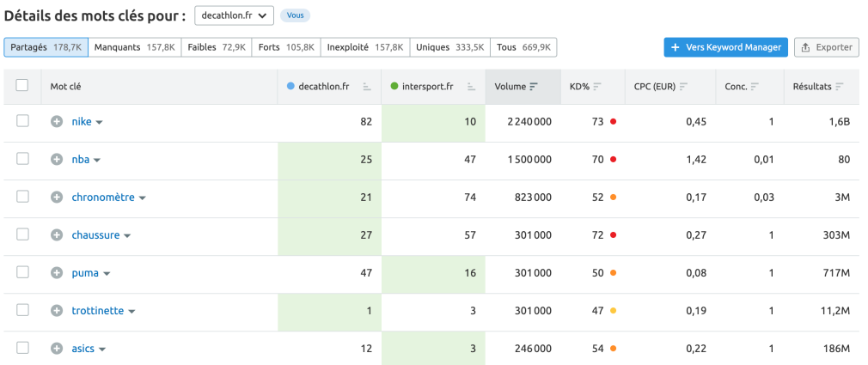Click the Résultats value 11,2M

(835, 311)
